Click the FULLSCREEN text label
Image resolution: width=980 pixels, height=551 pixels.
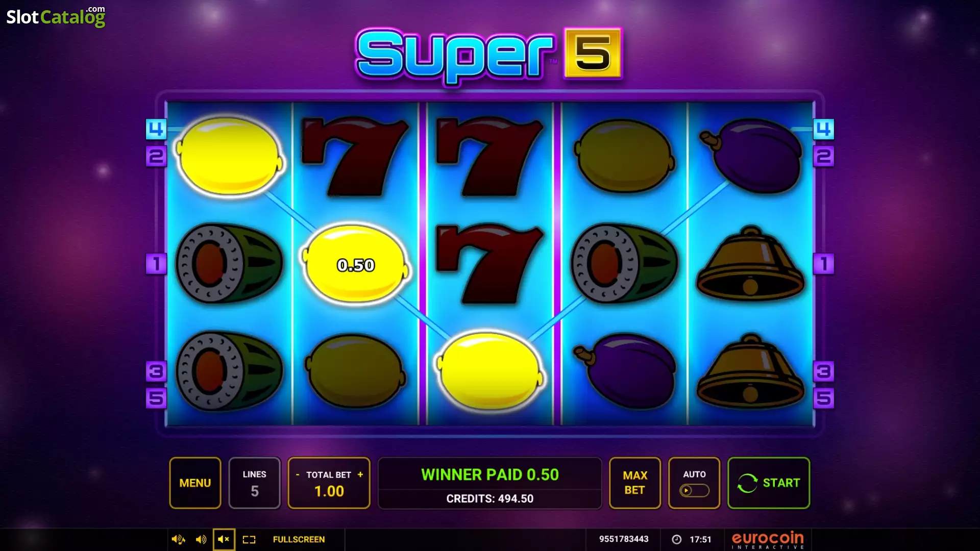(299, 539)
